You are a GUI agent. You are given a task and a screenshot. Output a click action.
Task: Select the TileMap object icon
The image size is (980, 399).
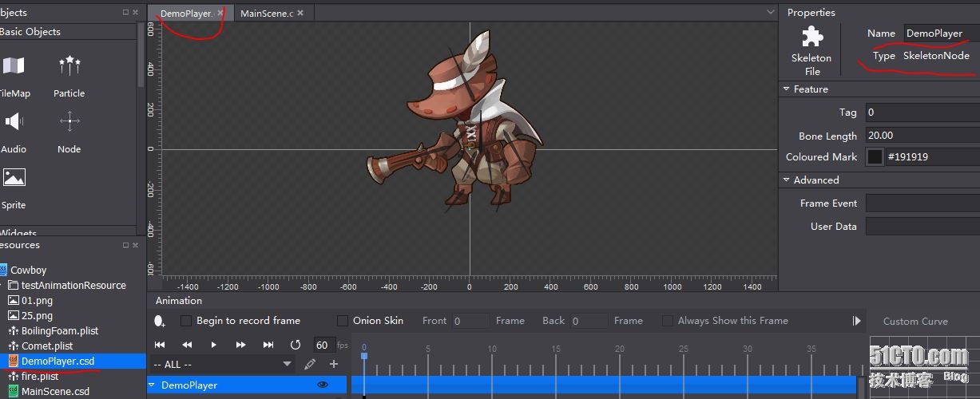pos(13,66)
